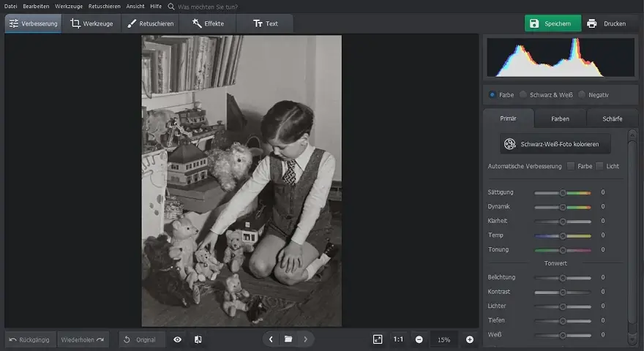
Task: Click the Belichtung slider handle
Action: 563,278
